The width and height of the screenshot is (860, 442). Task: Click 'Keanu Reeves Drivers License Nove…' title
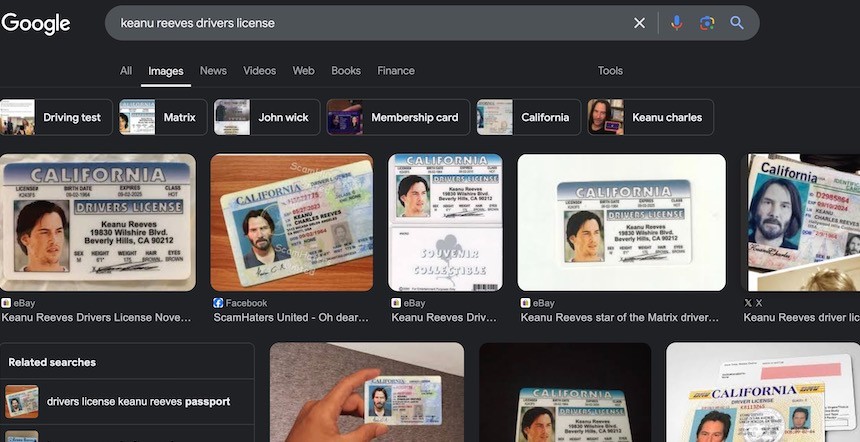(97, 318)
